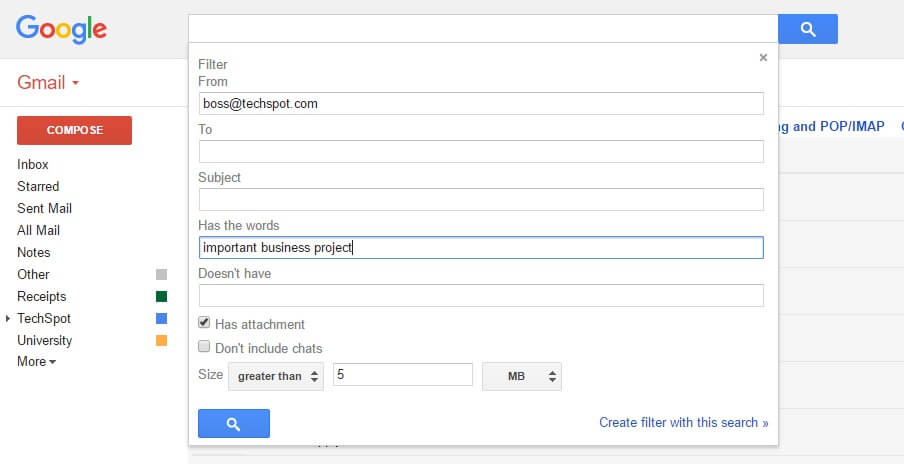Image resolution: width=904 pixels, height=464 pixels.
Task: Open the MB size unit dropdown
Action: click(x=522, y=376)
